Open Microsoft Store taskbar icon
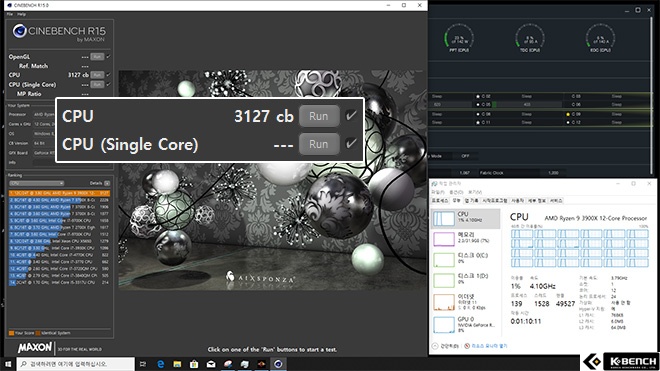This screenshot has width=660, height=371. 194,364
